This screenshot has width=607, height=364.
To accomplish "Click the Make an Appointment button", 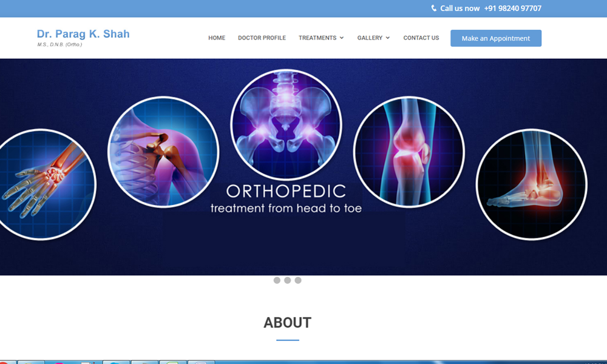I will tap(496, 38).
